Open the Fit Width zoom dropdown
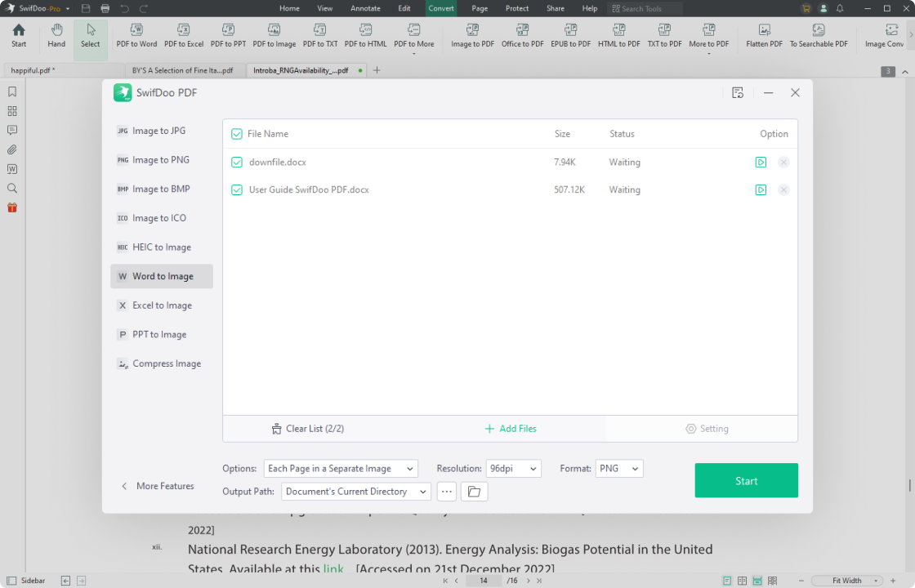Screen dimensions: 915x588 pos(846,581)
